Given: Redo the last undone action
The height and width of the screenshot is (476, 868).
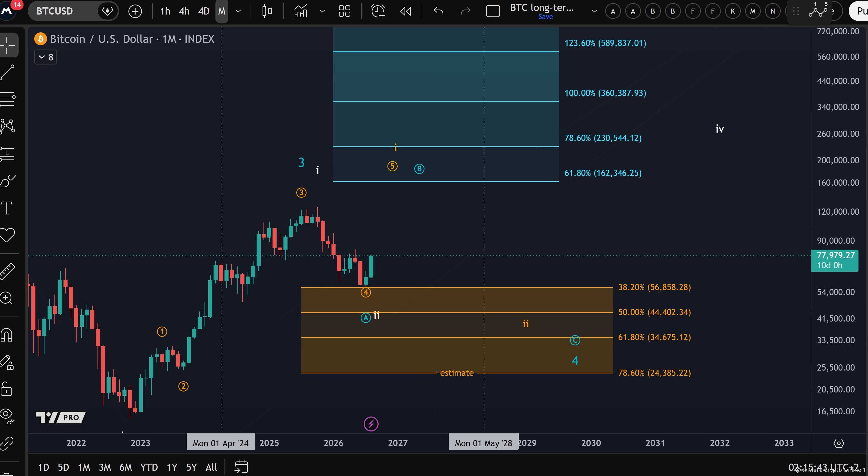Looking at the screenshot, I should pyautogui.click(x=465, y=11).
